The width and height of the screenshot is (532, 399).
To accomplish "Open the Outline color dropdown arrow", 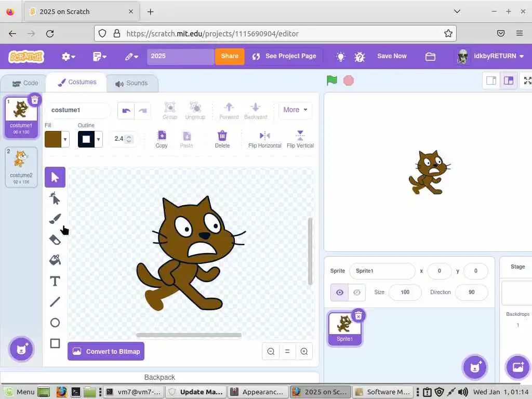I will tap(98, 139).
